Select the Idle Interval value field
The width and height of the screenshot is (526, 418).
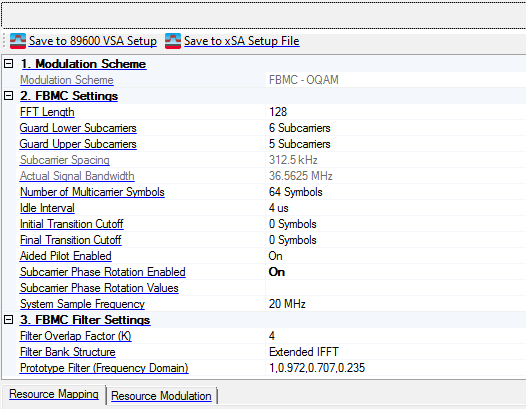coord(396,208)
